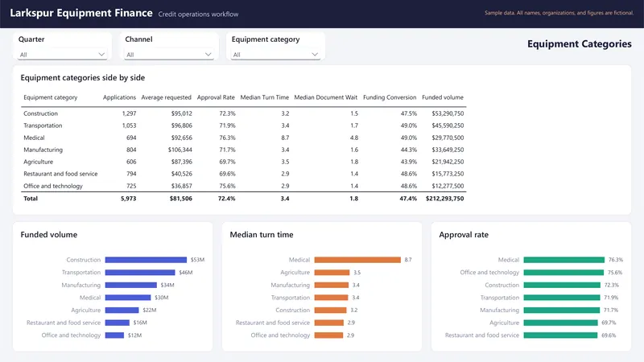Click the Manufacturing bar in Approval rate chart

tap(561, 311)
